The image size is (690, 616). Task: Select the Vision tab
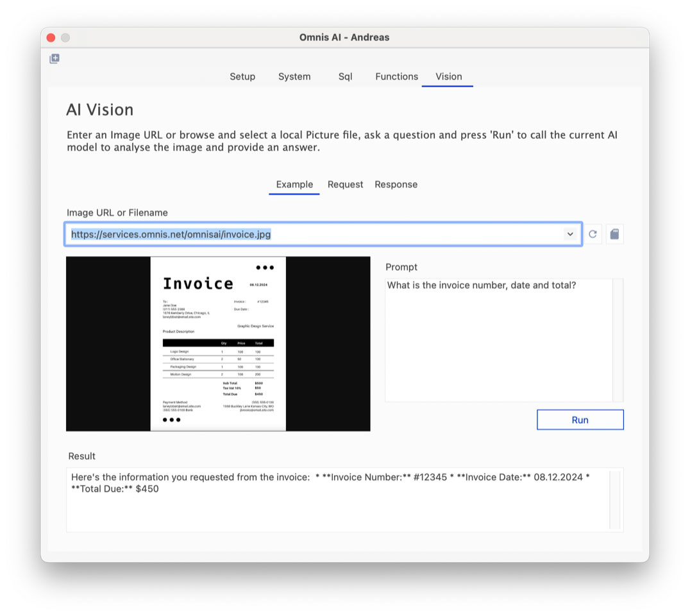448,76
